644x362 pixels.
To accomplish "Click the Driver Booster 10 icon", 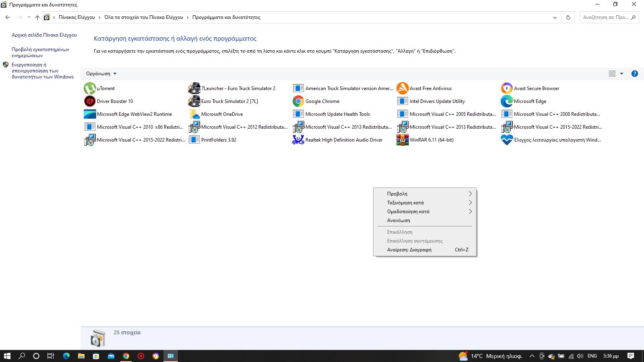I will point(90,101).
